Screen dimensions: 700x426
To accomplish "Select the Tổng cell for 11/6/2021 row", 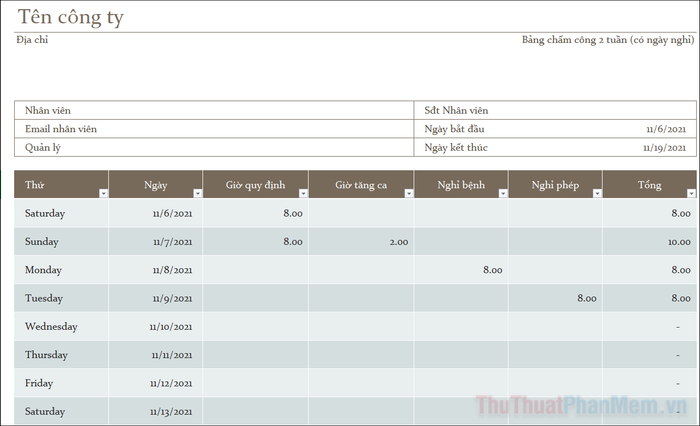I will [x=650, y=213].
